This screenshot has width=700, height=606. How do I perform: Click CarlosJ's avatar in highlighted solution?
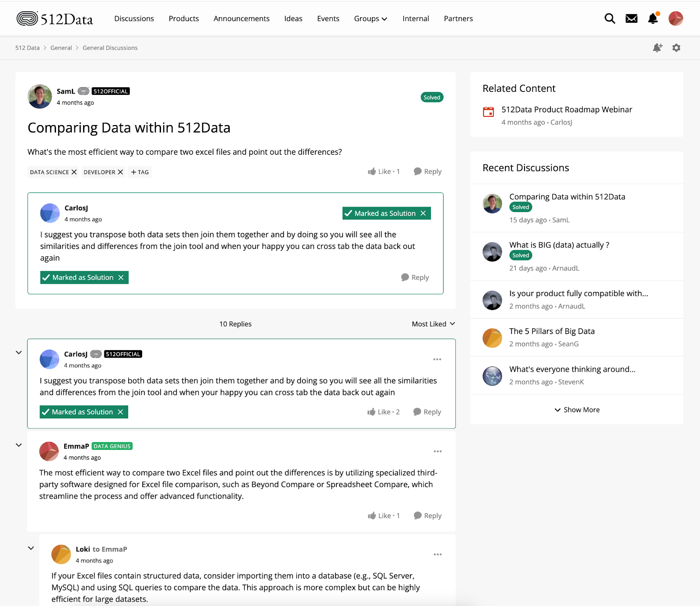pyautogui.click(x=50, y=213)
